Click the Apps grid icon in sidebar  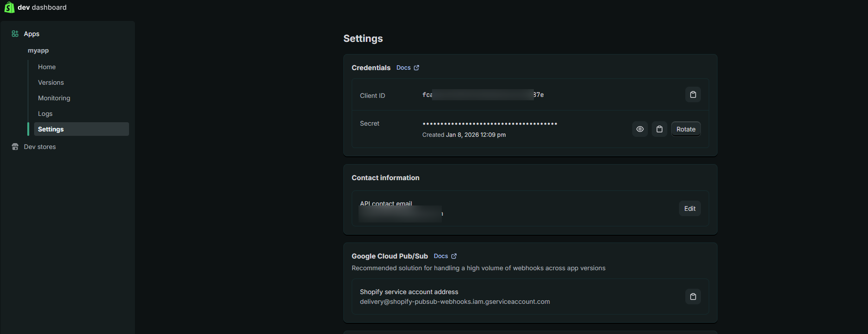click(x=15, y=34)
